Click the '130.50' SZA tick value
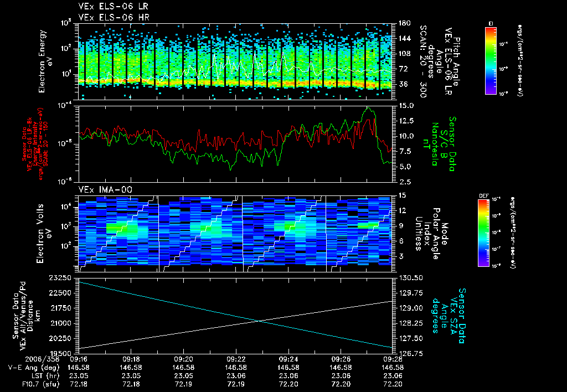The width and height of the screenshot is (567, 392). [411, 278]
